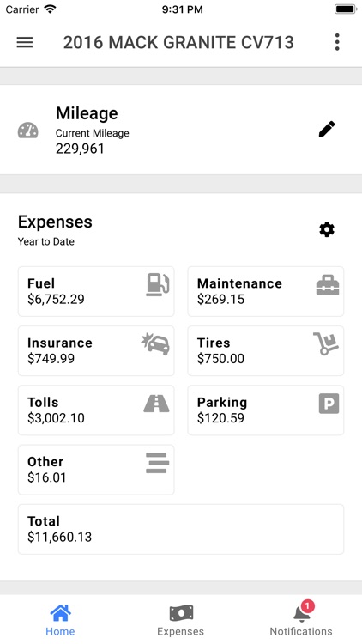Click the tolls road icon

point(156,404)
